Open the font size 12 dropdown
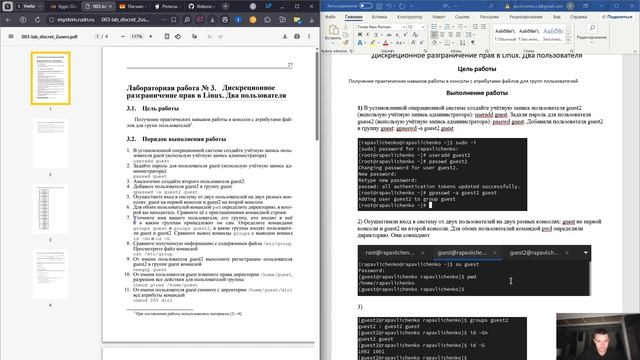Image resolution: width=640 pixels, height=360 pixels. click(423, 27)
